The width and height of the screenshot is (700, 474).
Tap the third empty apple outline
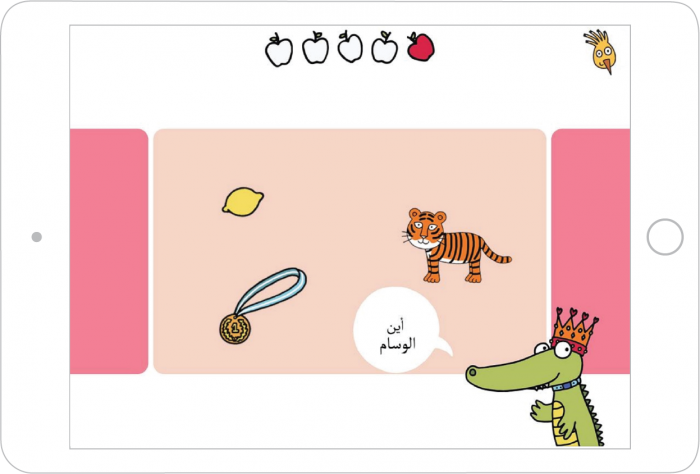click(x=350, y=46)
